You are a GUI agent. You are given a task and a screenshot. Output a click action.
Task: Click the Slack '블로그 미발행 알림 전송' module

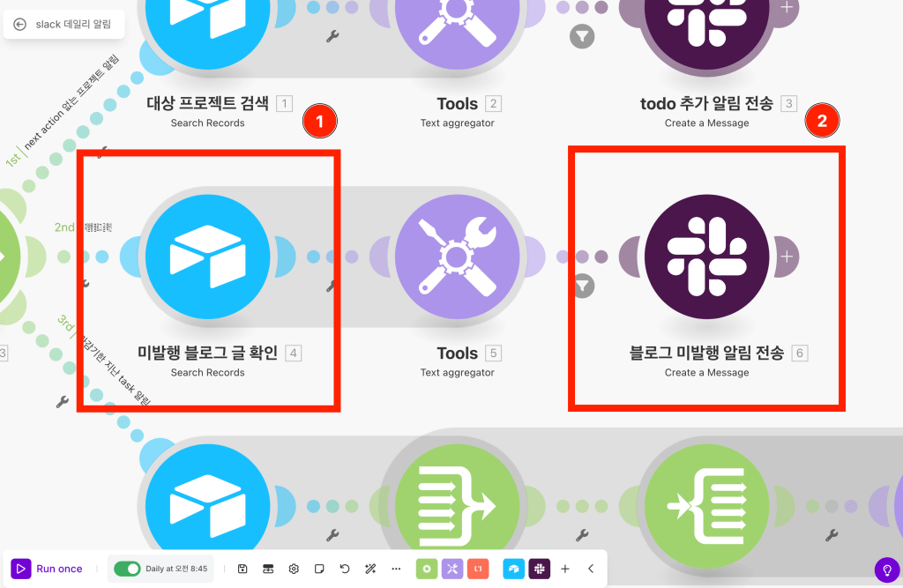[705, 256]
